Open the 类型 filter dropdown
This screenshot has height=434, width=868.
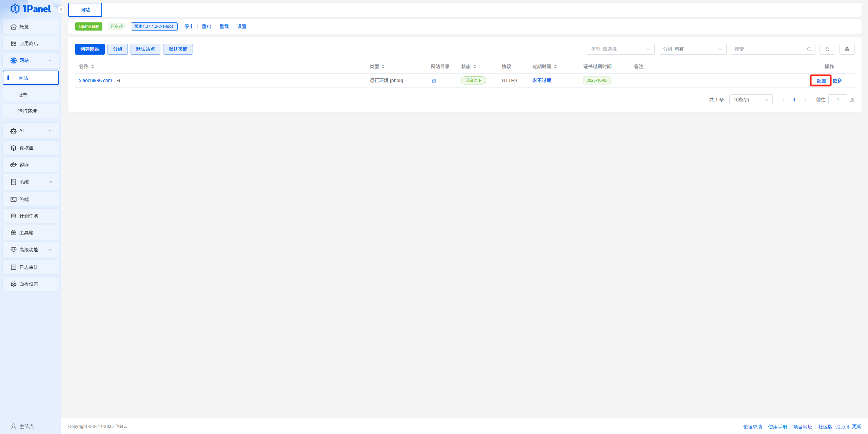pyautogui.click(x=620, y=49)
